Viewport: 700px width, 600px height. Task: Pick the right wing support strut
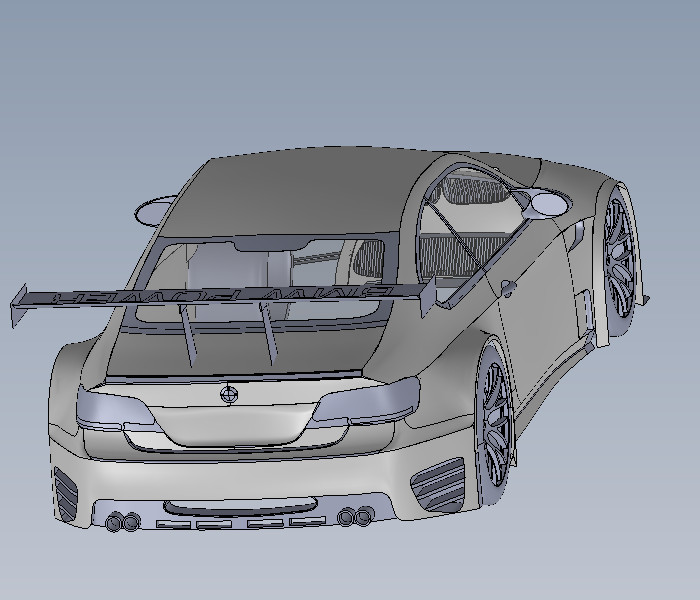coord(269,333)
